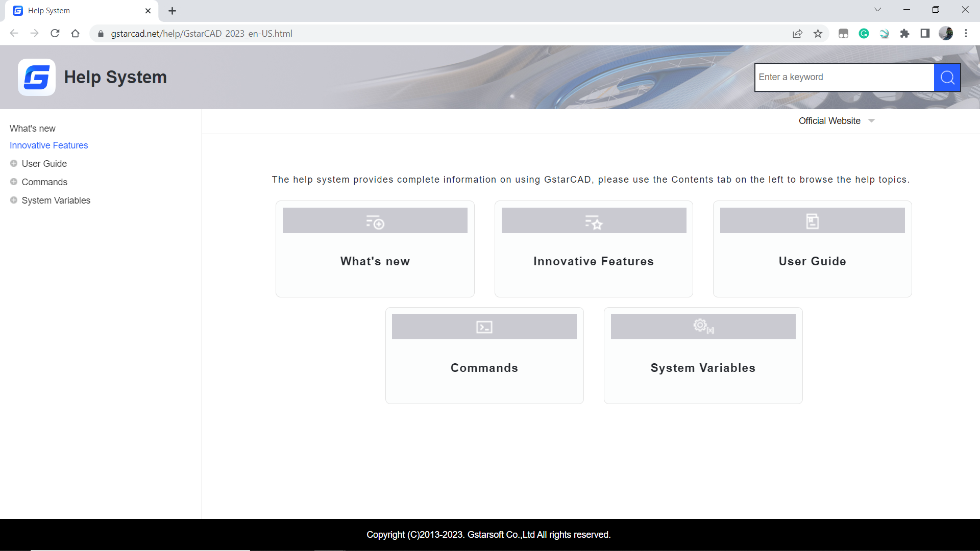Open a new browser tab

pos(172,11)
